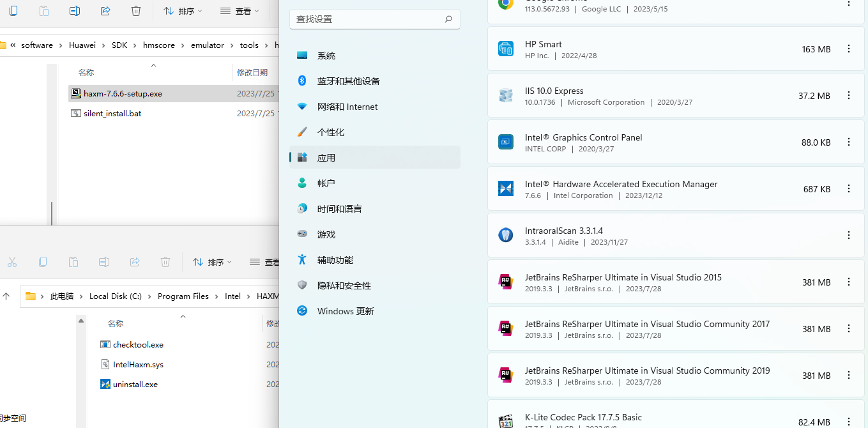Open 查看 view dropdown in lower Explorer
Image resolution: width=868 pixels, height=428 pixels.
pyautogui.click(x=264, y=262)
